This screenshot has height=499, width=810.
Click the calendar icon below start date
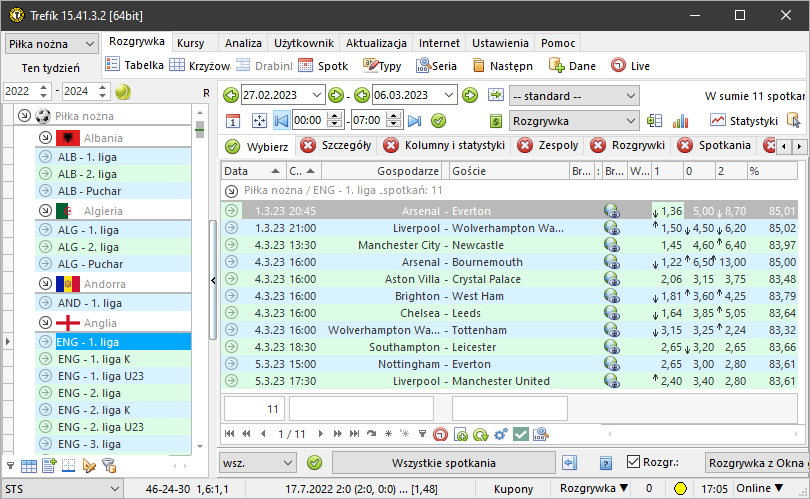pos(233,121)
